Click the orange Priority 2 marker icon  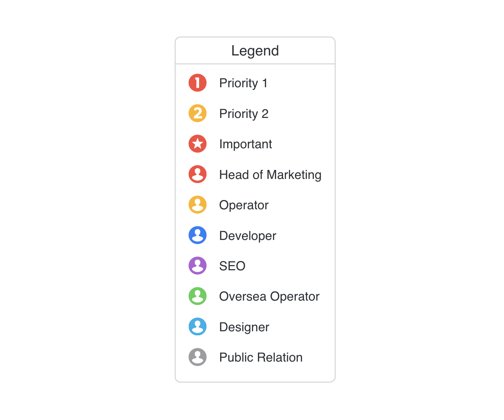point(198,113)
